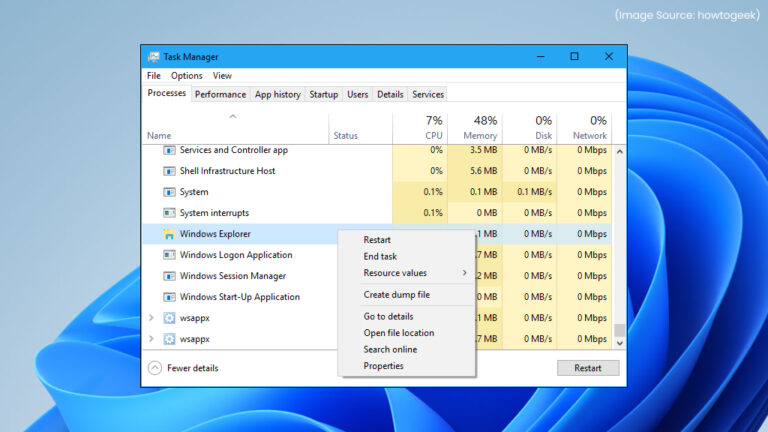
Task: Switch to the Processes tab
Action: [x=167, y=93]
